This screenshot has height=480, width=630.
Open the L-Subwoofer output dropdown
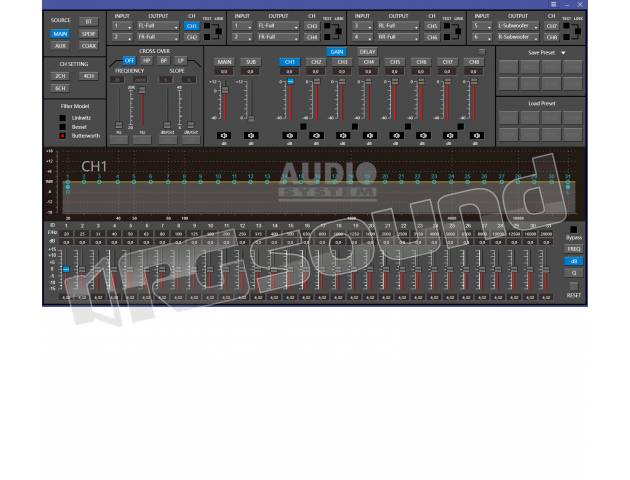[518, 26]
